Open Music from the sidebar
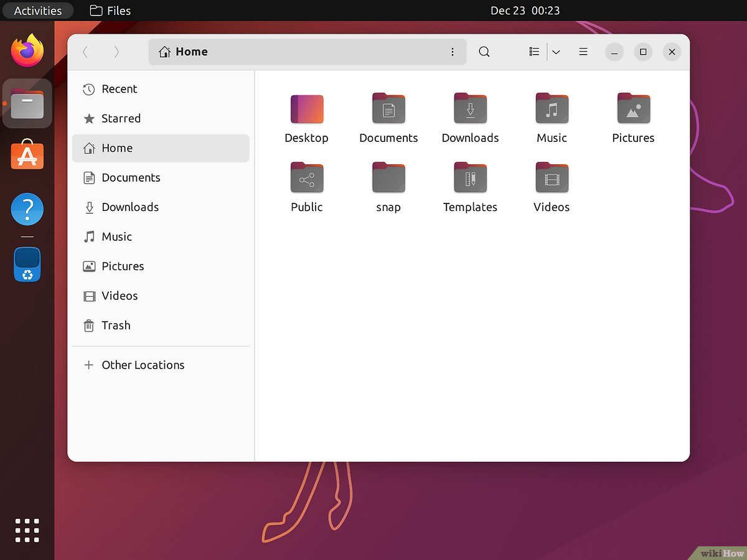 pyautogui.click(x=116, y=236)
